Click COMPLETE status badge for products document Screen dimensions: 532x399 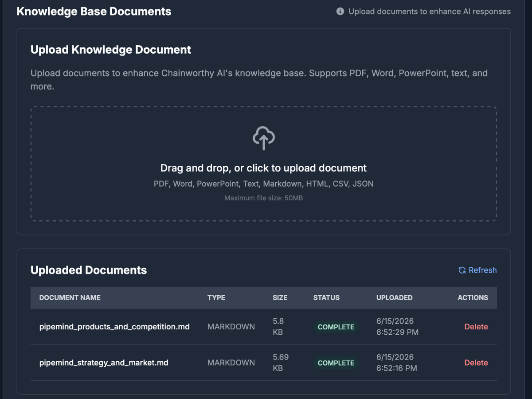pos(336,327)
